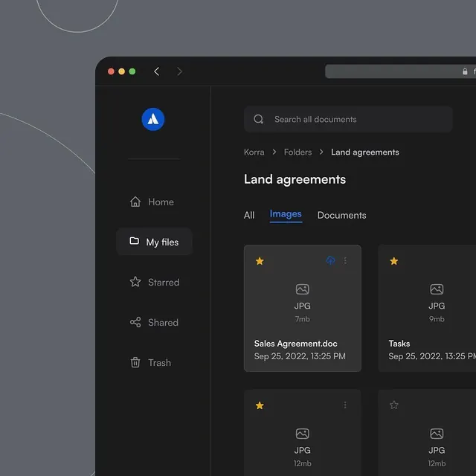Image resolution: width=476 pixels, height=476 pixels.
Task: Click image icon on starred 12mb card
Action: click(303, 434)
